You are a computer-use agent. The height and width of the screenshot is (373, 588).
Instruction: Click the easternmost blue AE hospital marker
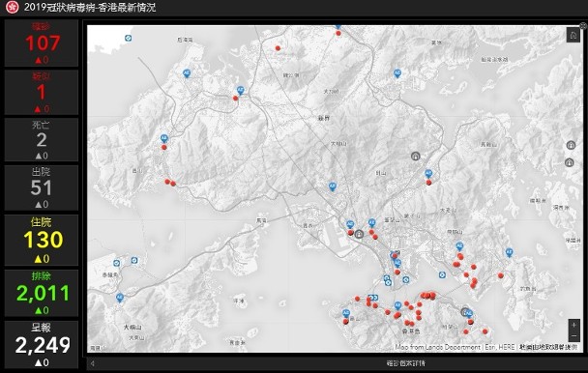pos(509,252)
